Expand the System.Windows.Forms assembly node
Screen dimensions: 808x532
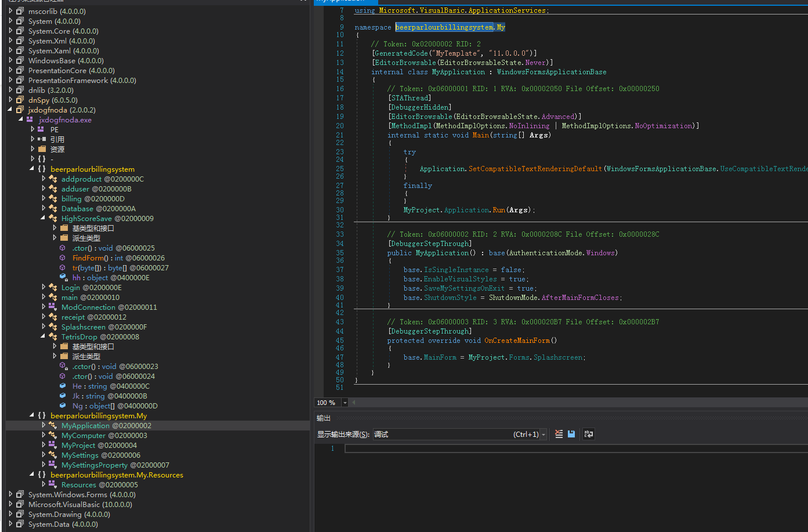tap(10, 494)
